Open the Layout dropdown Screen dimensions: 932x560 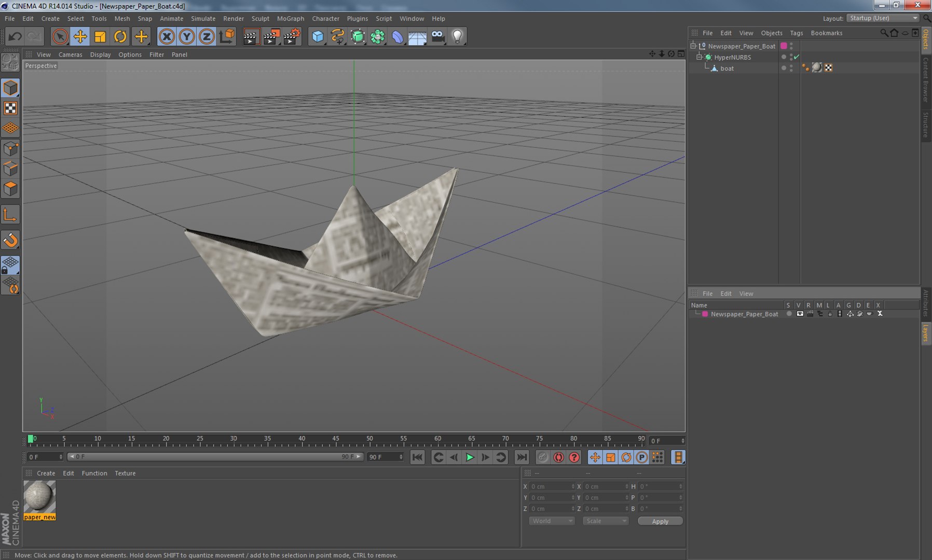883,18
